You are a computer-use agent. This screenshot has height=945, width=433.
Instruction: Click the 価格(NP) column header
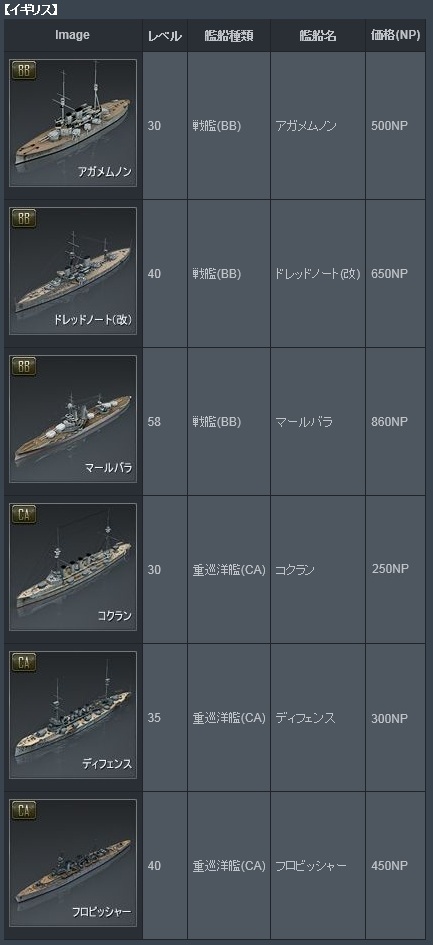(x=396, y=36)
